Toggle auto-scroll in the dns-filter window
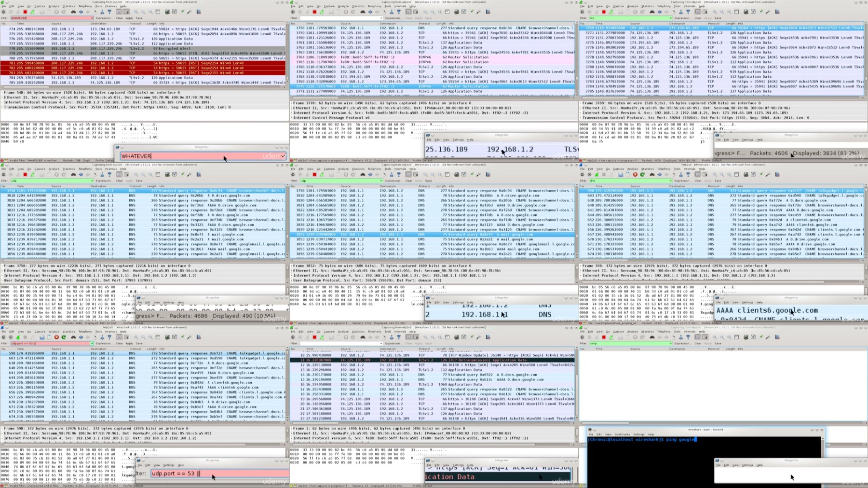This screenshot has width=868, height=488. click(x=705, y=175)
